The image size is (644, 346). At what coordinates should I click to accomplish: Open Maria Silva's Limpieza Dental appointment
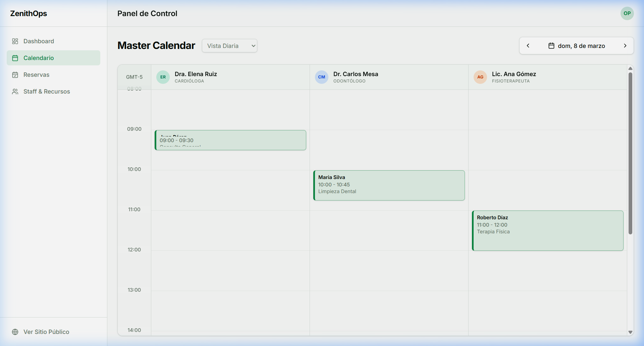coord(389,185)
